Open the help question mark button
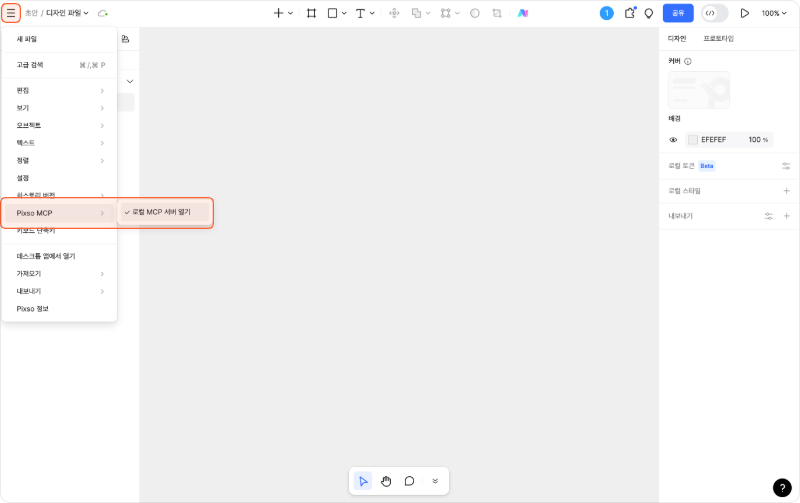This screenshot has height=503, width=800. 781,487
